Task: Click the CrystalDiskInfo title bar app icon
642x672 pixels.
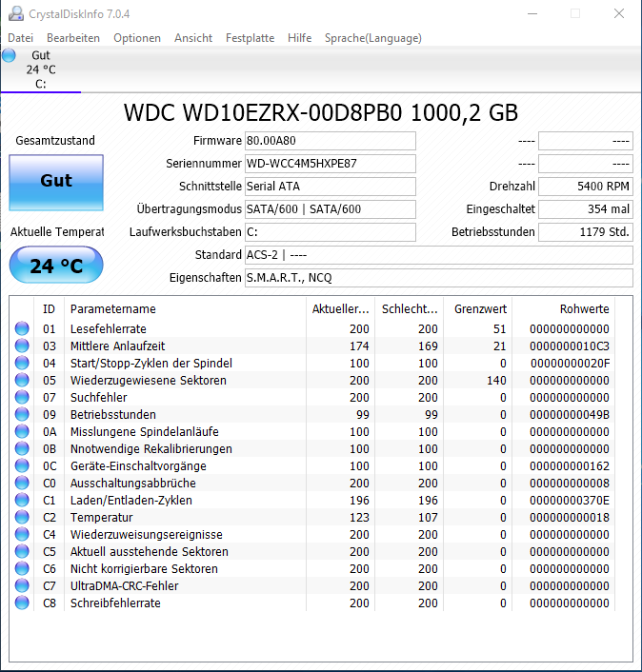Action: click(16, 13)
